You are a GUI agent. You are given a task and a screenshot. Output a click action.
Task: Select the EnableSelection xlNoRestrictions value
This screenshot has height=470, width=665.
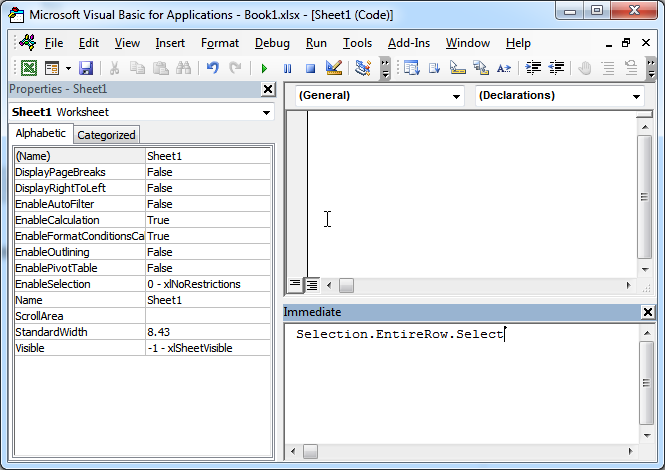[208, 284]
